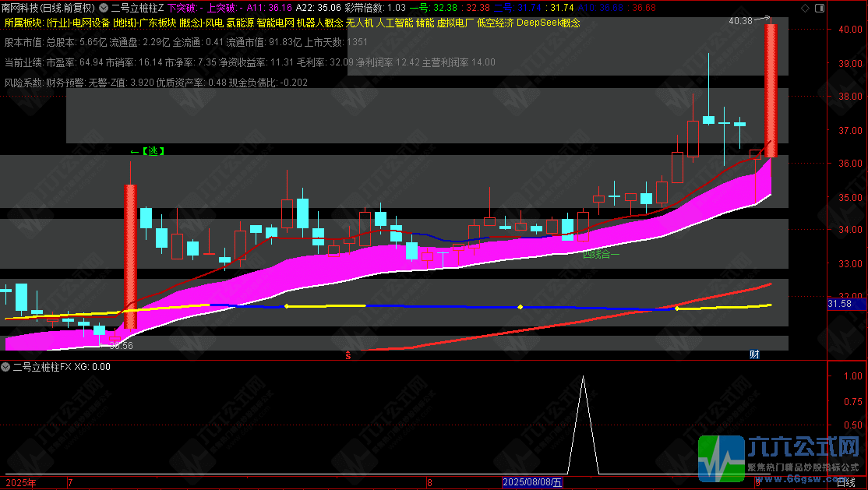Click the 2025/08/08/五 date marker
This screenshot has height=490, width=868.
(532, 483)
